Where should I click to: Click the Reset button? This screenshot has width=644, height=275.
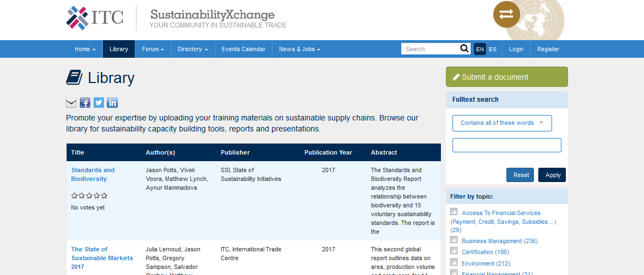coord(520,175)
